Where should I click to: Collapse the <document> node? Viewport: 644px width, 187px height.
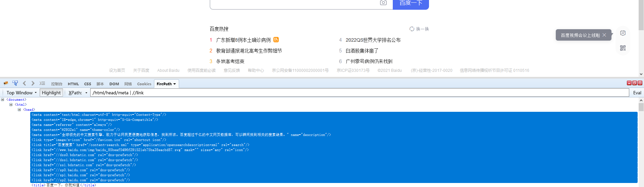pyautogui.click(x=2, y=99)
